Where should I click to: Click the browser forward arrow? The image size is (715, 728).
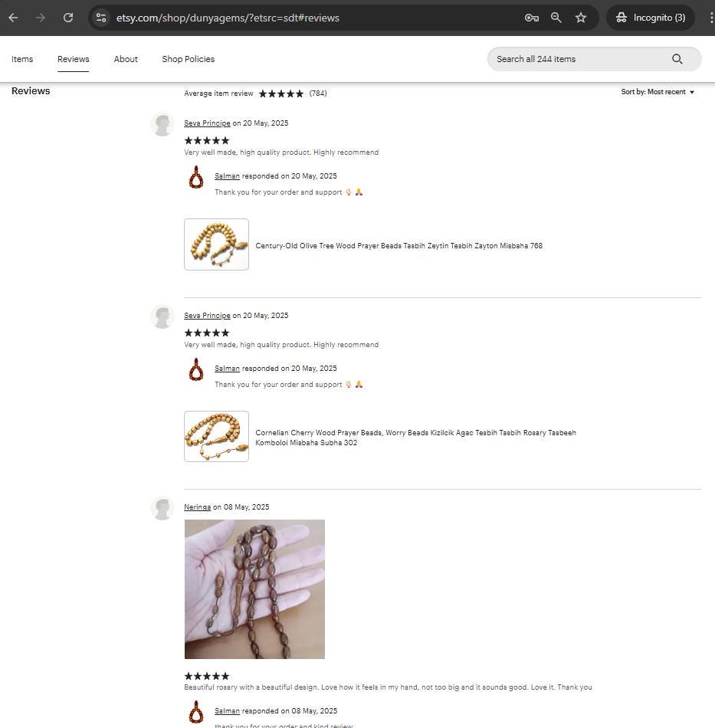(41, 18)
